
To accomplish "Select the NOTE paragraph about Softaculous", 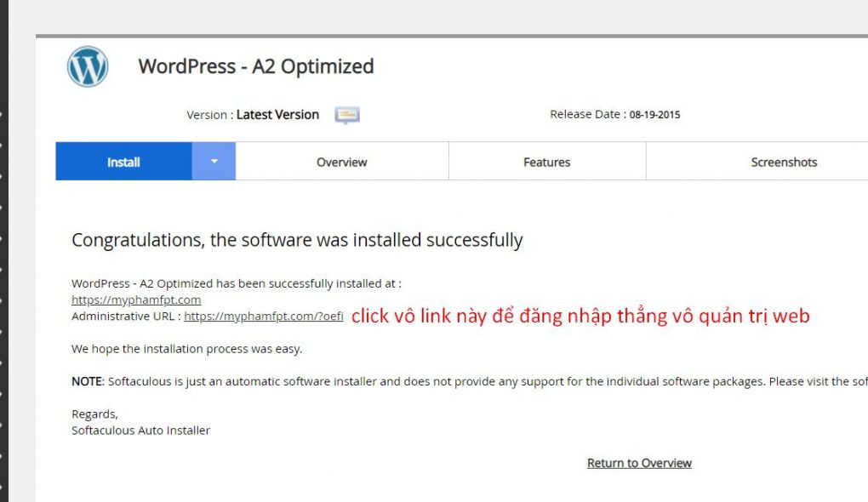I will tap(470, 381).
